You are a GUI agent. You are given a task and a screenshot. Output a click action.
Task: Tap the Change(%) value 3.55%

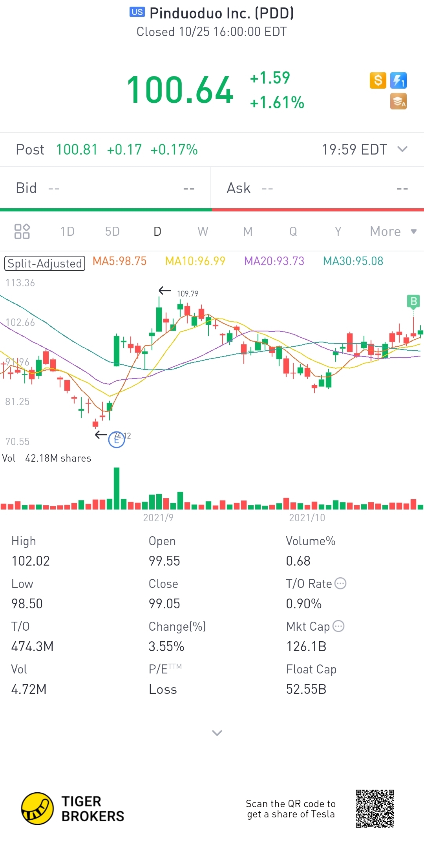[166, 646]
